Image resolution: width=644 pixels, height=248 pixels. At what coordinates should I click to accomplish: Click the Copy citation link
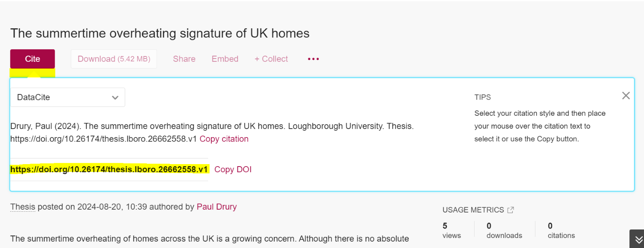coord(224,139)
